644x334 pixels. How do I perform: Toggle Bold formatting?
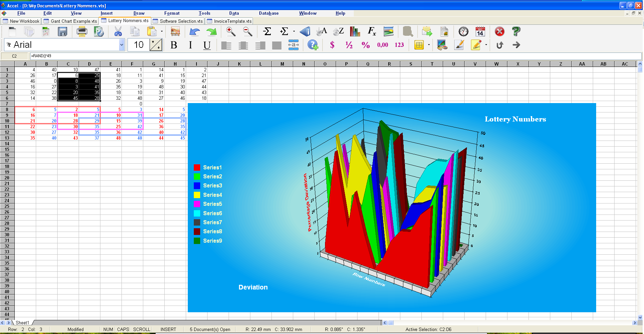[x=174, y=45]
